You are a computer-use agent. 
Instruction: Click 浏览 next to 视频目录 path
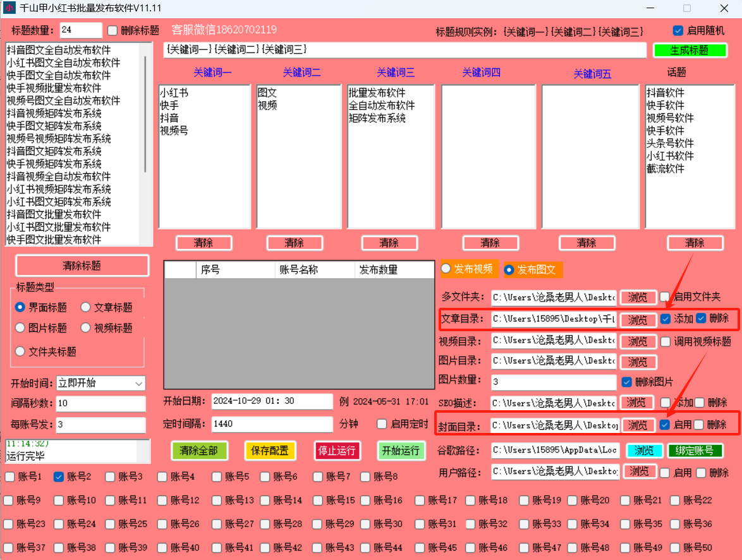(638, 341)
